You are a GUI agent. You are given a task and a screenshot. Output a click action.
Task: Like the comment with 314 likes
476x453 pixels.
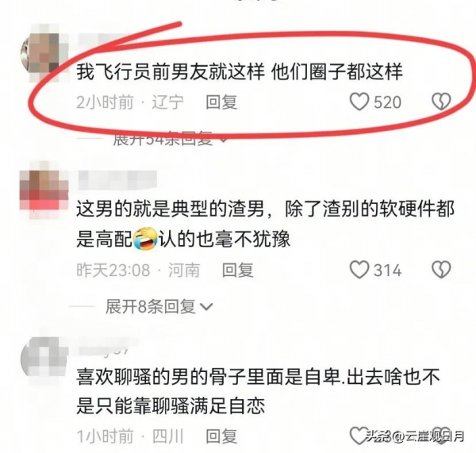coord(359,270)
